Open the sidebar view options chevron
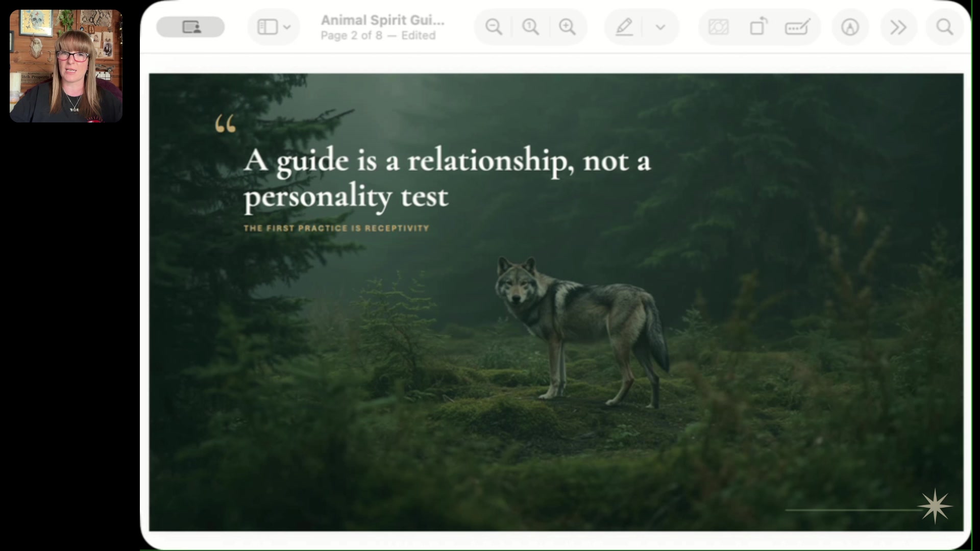 (x=287, y=27)
